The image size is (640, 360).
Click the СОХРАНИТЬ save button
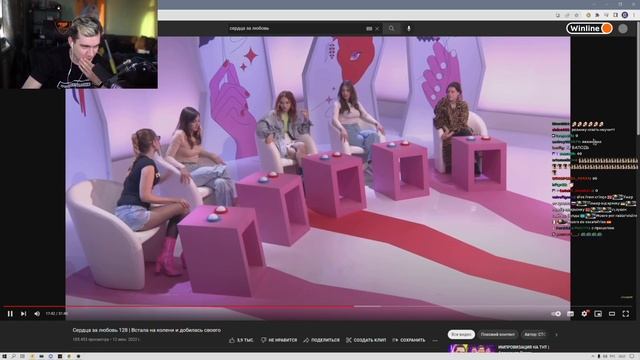409,340
